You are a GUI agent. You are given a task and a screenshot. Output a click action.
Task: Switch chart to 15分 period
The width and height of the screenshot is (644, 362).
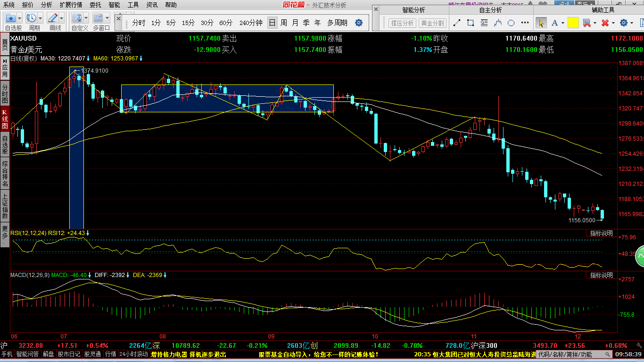click(188, 23)
